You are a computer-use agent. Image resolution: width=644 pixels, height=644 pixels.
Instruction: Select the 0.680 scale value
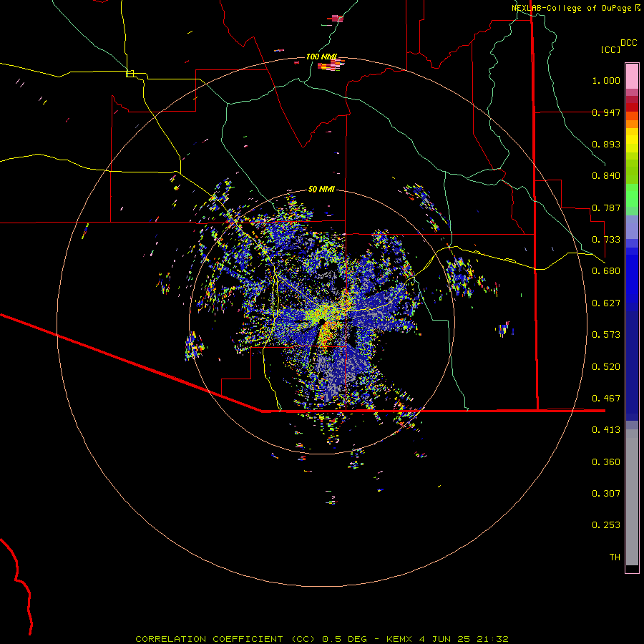(606, 271)
